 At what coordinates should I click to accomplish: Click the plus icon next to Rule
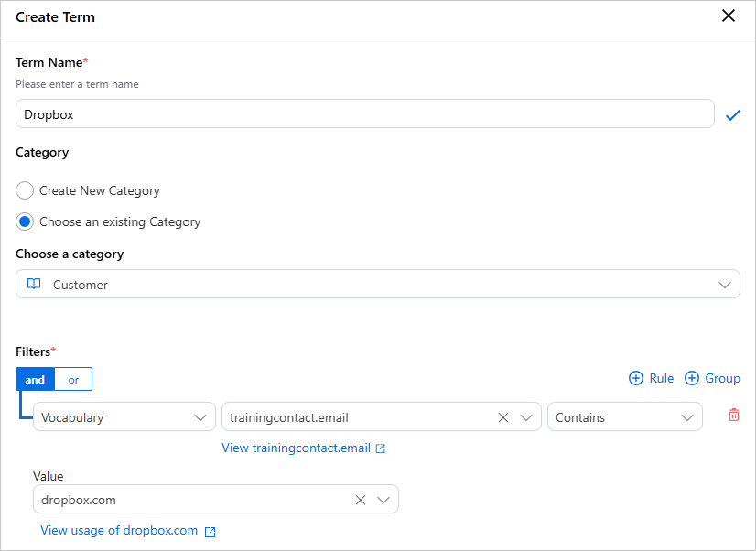pos(636,378)
